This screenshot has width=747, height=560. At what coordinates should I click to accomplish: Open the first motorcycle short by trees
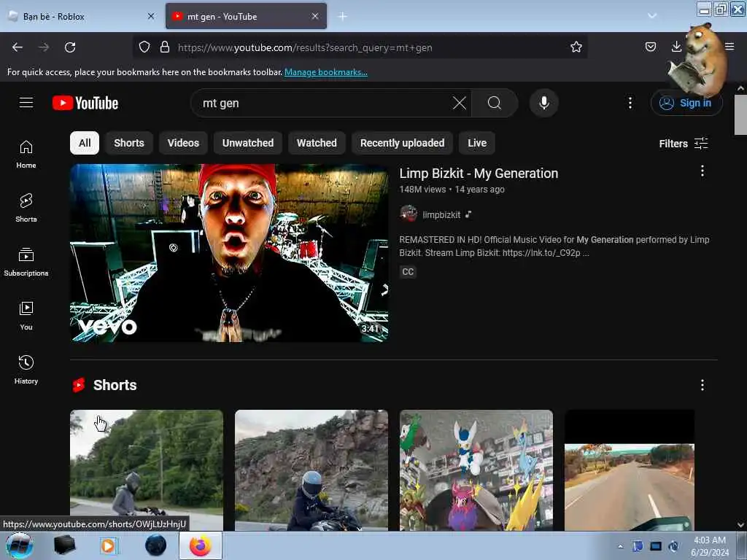click(147, 470)
